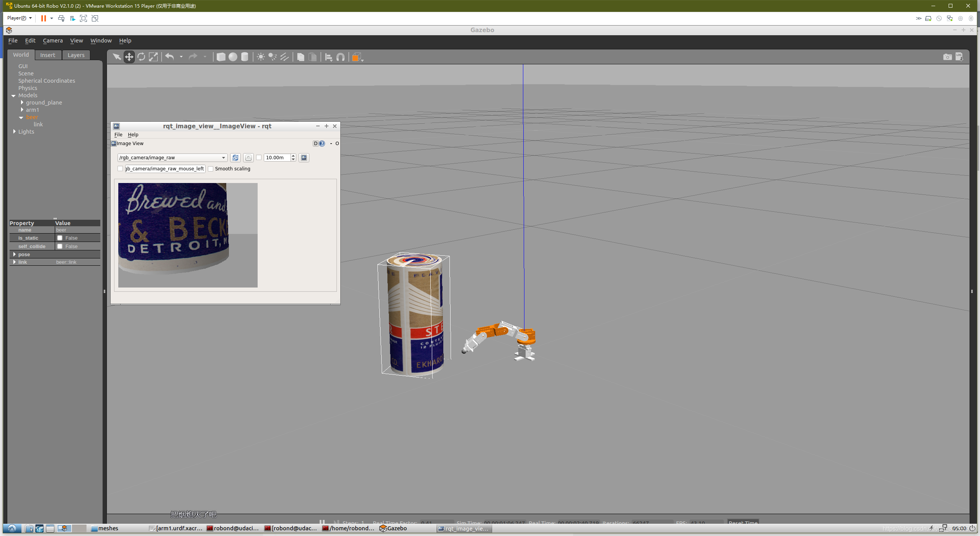Toggle the self_collide checkbox
Viewport: 980px width, 536px height.
point(60,246)
